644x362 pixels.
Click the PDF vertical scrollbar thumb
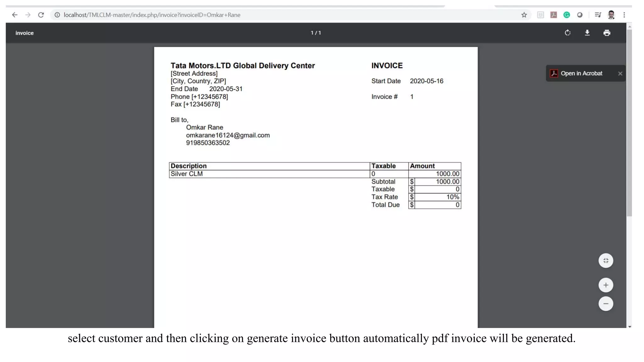coord(629,123)
